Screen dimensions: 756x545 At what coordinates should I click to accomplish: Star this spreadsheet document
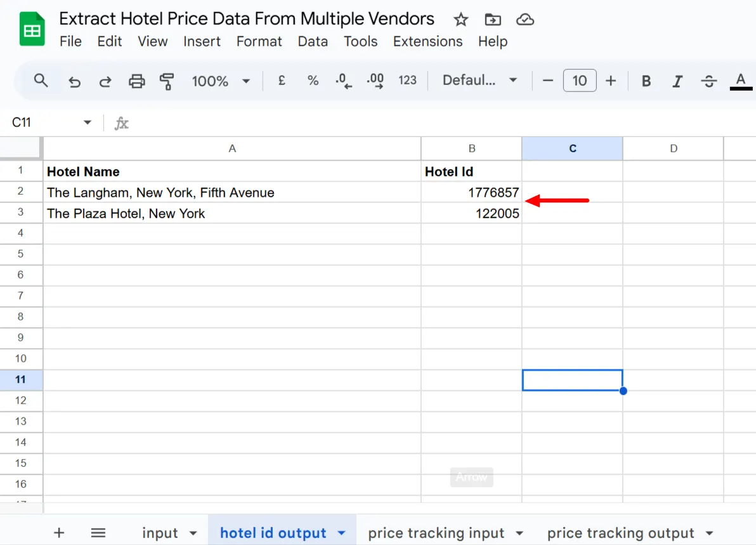tap(460, 20)
